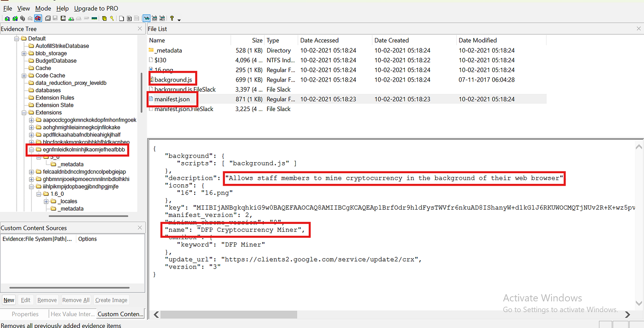Select background.js in the file list
This screenshot has height=328, width=644.
click(173, 80)
